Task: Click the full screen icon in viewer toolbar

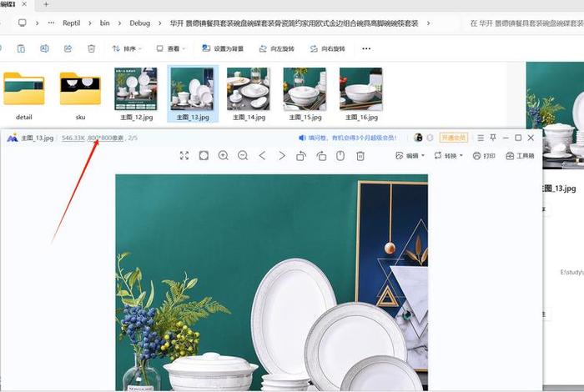Action: click(x=184, y=156)
